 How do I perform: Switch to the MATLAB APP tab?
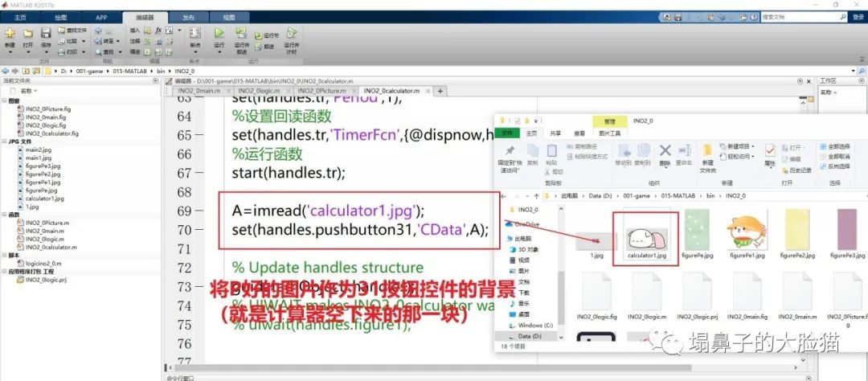(x=101, y=18)
